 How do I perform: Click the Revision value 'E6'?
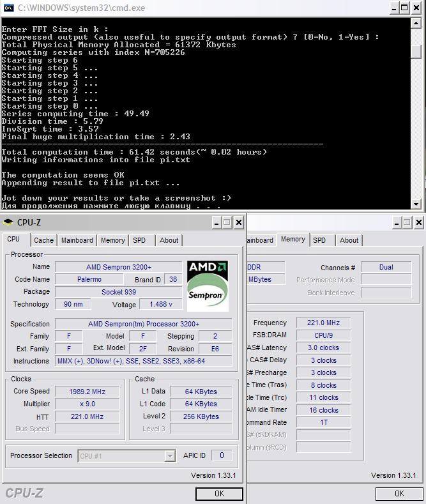[x=215, y=349]
